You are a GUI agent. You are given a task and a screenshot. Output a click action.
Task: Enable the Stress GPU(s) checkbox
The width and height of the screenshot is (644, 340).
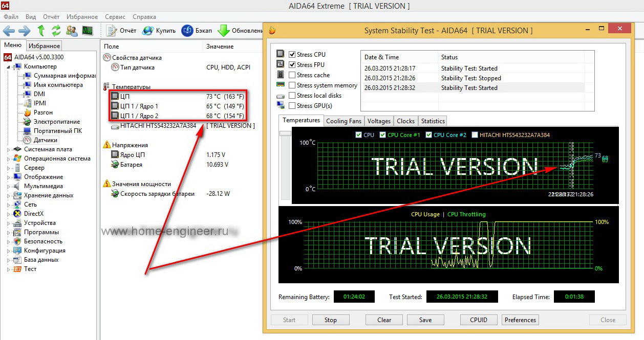point(292,106)
